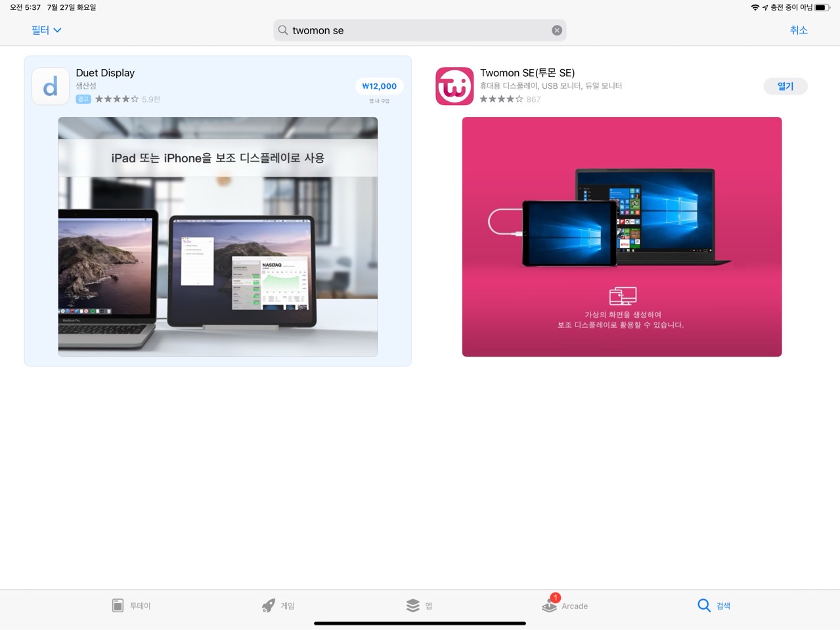Tap the location arrow status icon
Viewport: 840px width, 630px height.
click(x=765, y=7)
